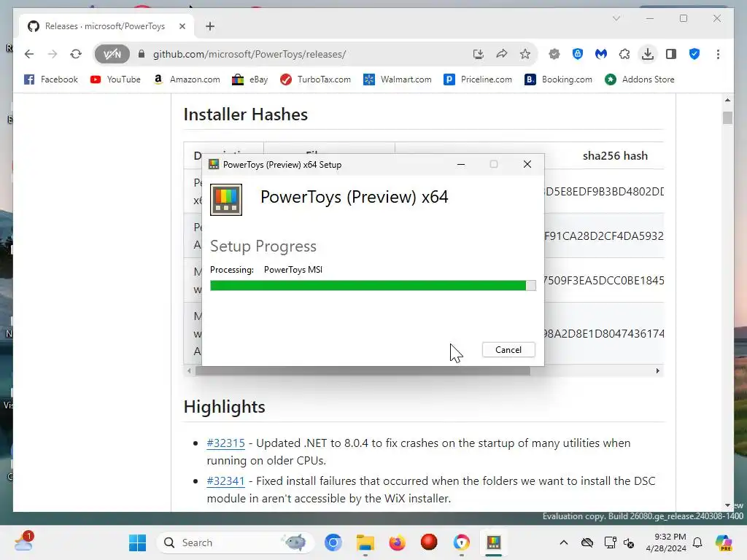This screenshot has width=747, height=560.
Task: Open the Facebook bookmark
Action: coord(51,79)
